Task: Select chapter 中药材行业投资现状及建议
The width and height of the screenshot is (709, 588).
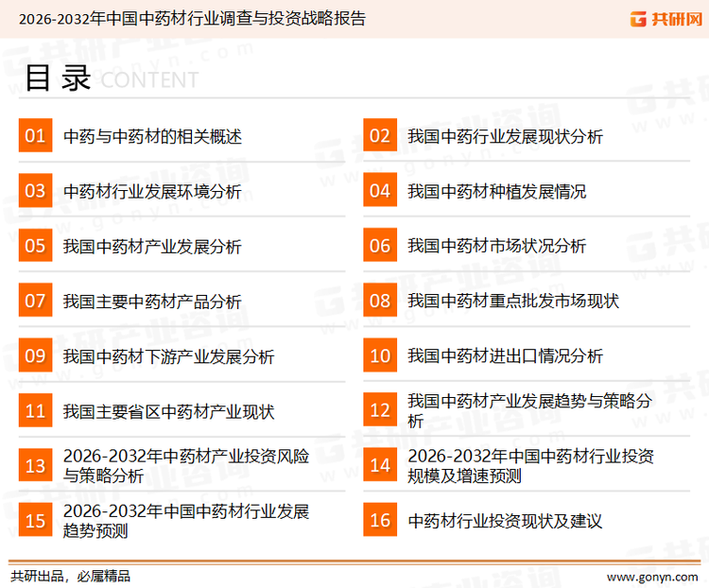Action: pos(505,521)
